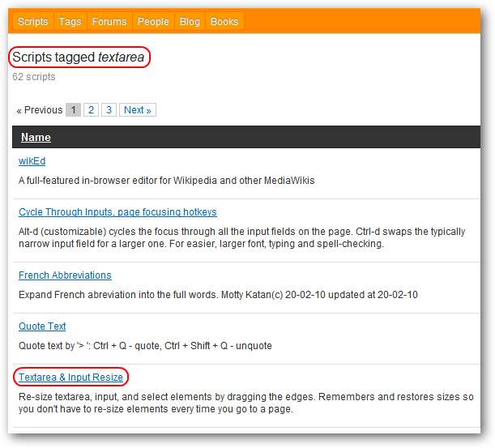This screenshot has width=495, height=448.
Task: Go to results page 2
Action: tap(91, 110)
